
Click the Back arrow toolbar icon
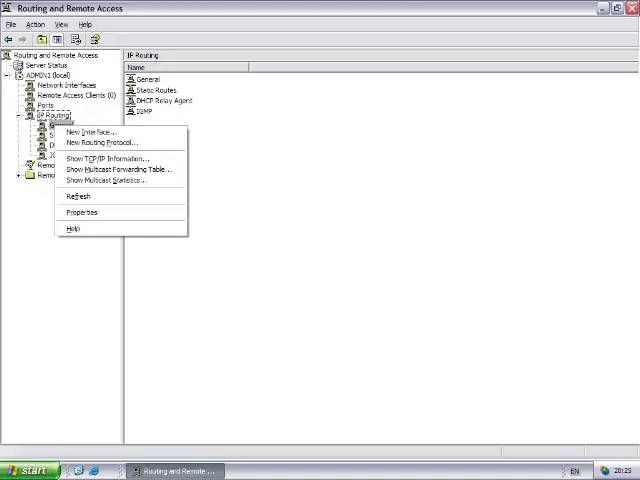click(8, 40)
